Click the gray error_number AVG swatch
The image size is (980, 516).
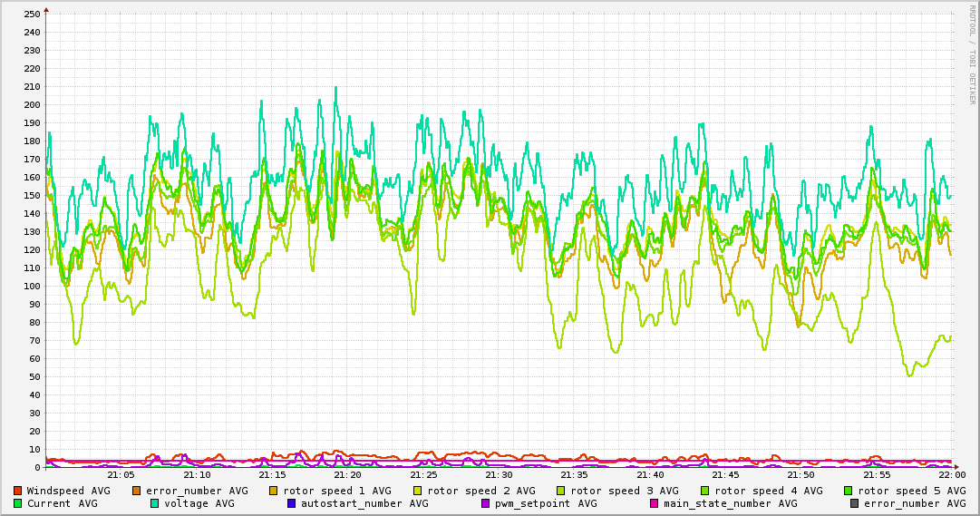(854, 503)
